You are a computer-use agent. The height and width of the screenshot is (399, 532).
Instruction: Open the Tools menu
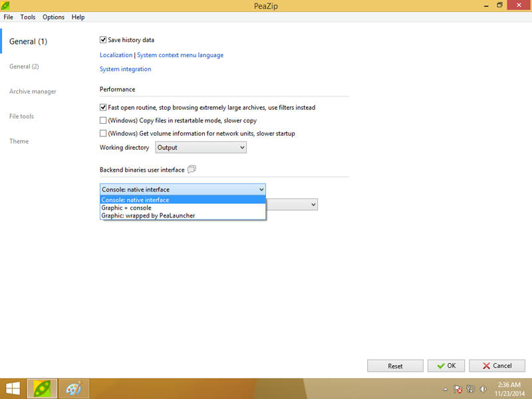coord(28,17)
